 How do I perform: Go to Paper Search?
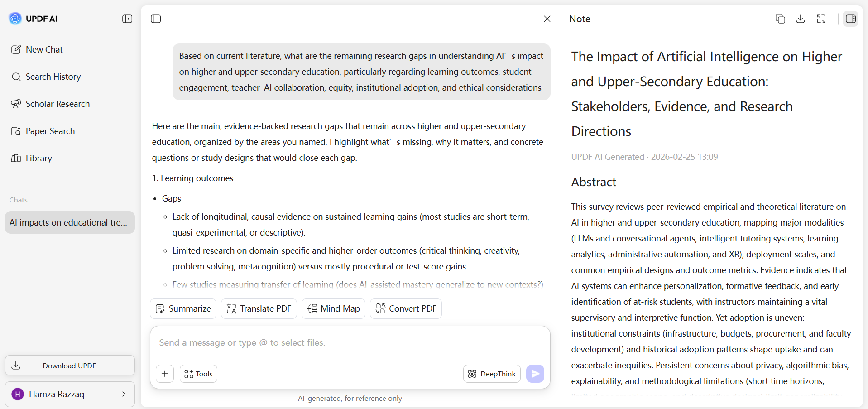pyautogui.click(x=43, y=131)
